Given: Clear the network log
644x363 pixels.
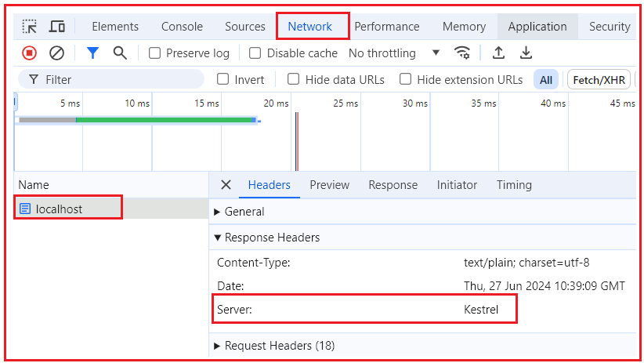Looking at the screenshot, I should click(56, 53).
